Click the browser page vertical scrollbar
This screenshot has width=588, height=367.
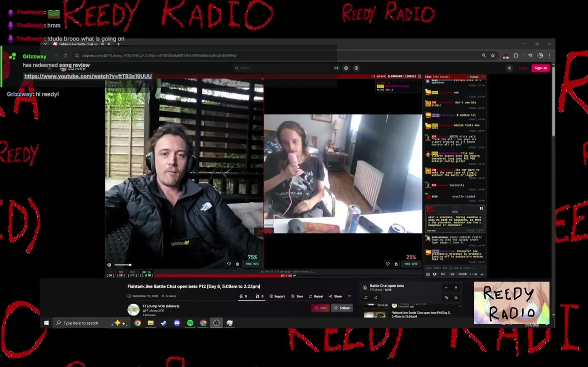pyautogui.click(x=553, y=102)
